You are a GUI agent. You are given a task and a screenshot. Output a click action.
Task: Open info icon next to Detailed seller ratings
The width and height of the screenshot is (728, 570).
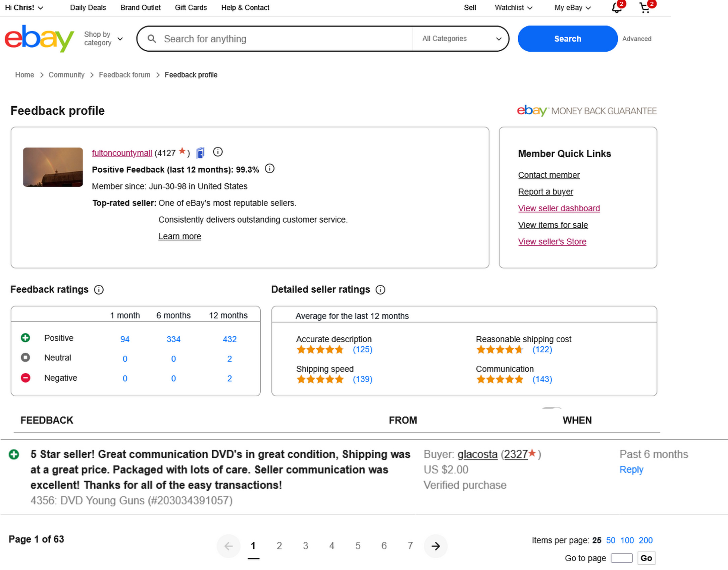point(380,290)
